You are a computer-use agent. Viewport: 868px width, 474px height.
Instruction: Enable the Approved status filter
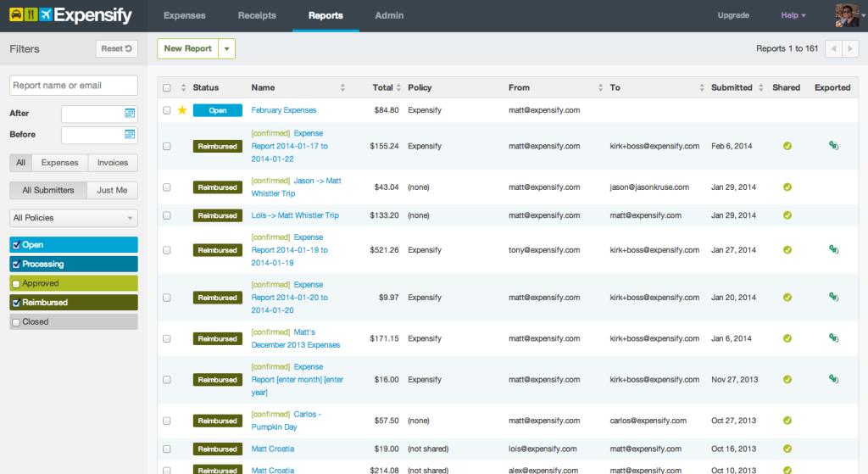coord(16,284)
